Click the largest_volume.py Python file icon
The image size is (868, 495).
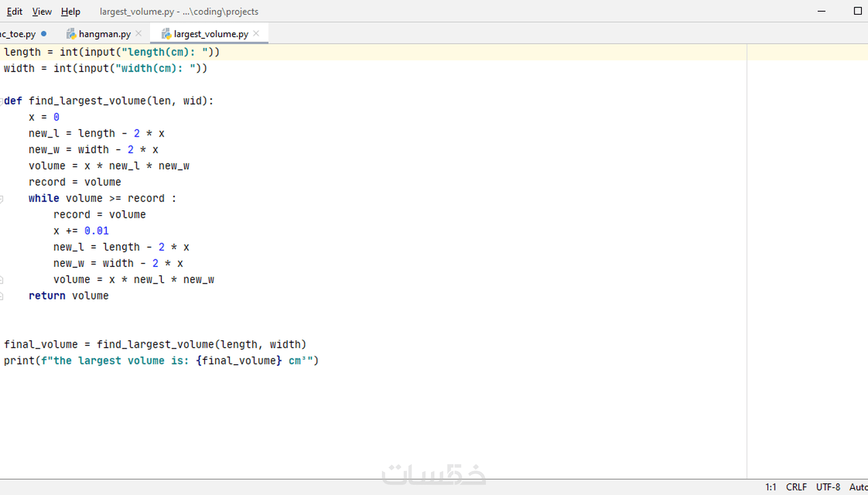pyautogui.click(x=166, y=34)
